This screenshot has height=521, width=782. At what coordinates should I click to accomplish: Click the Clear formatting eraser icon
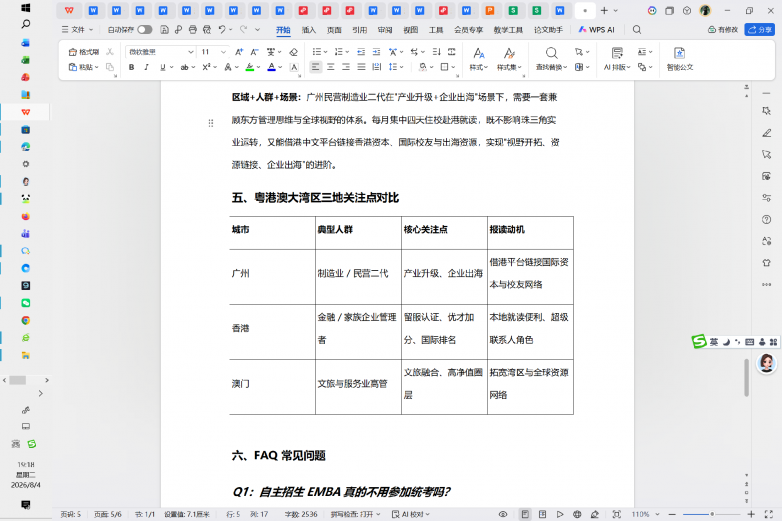coord(294,52)
